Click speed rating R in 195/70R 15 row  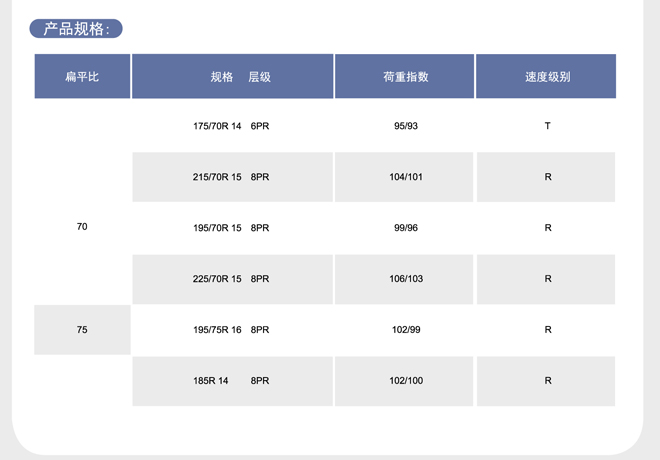tap(546, 228)
